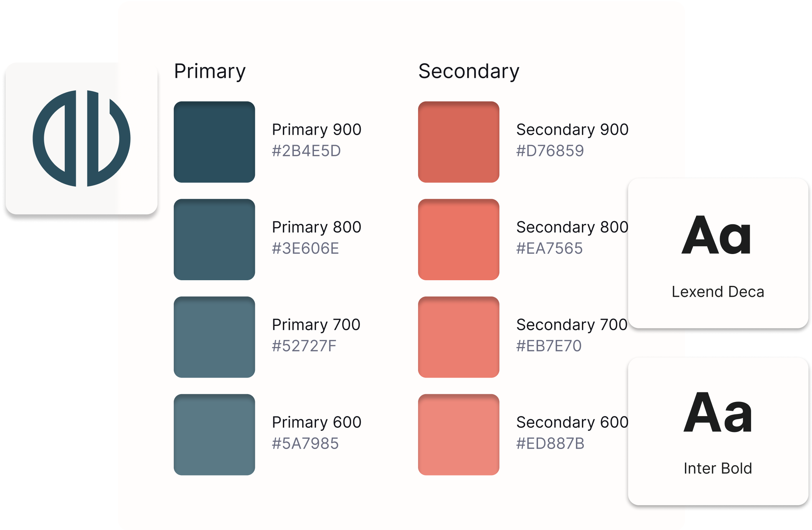Choose the Secondary 700 color swatch
812x530 pixels.
[x=458, y=337]
